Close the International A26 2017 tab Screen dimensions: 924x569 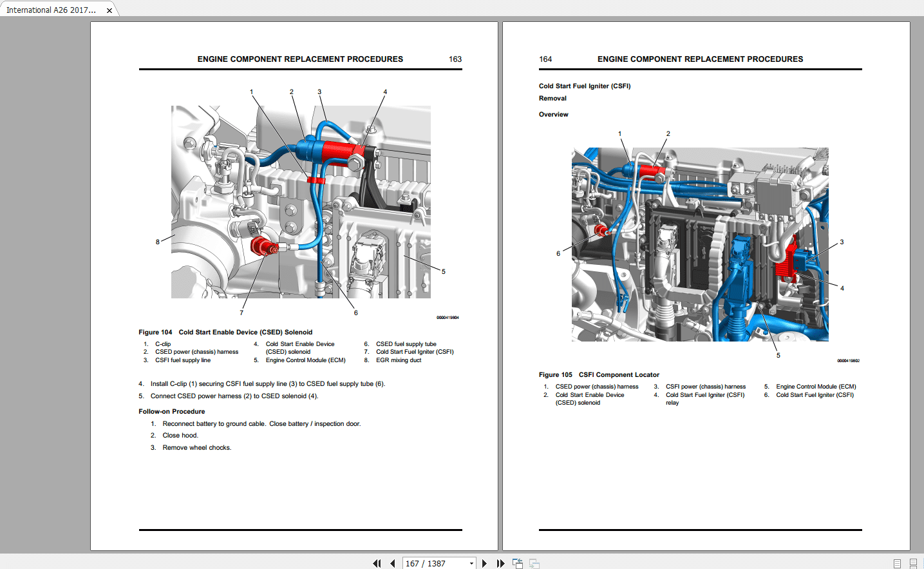109,10
